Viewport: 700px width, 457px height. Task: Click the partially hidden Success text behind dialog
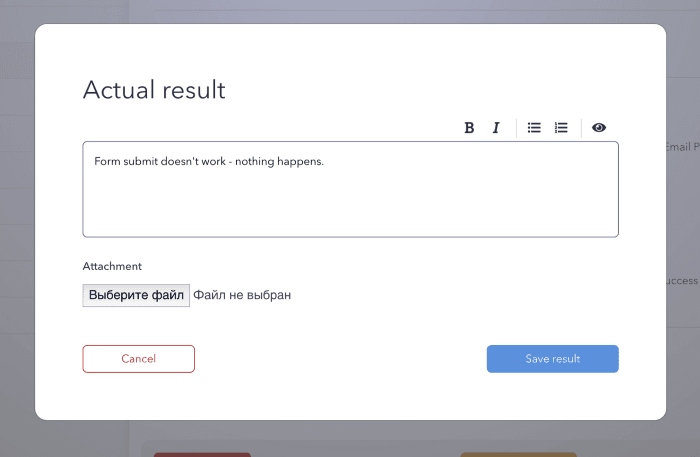682,281
